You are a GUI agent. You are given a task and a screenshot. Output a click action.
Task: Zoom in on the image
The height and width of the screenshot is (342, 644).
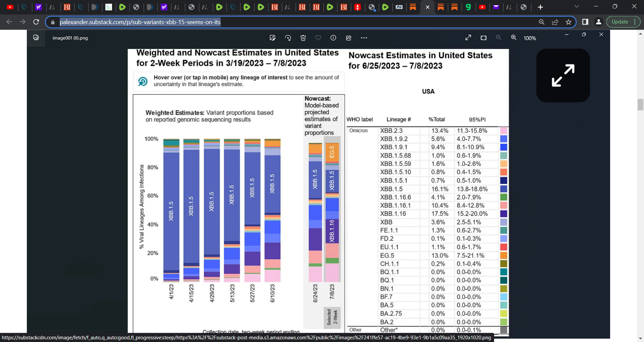pyautogui.click(x=514, y=38)
